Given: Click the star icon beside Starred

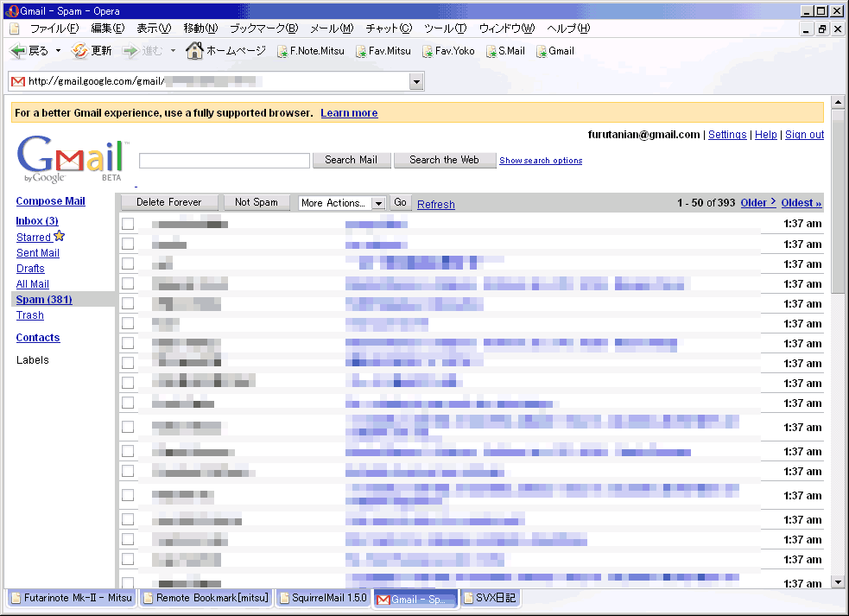Looking at the screenshot, I should click(60, 237).
